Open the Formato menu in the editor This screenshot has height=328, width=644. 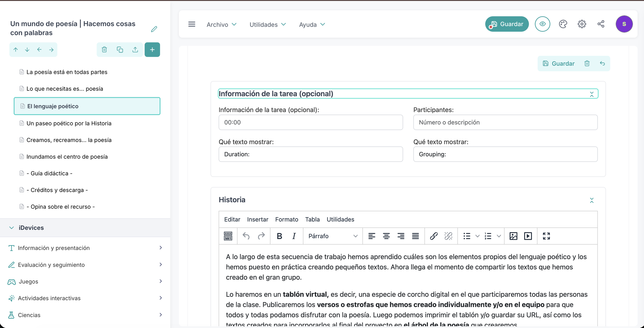pos(287,219)
